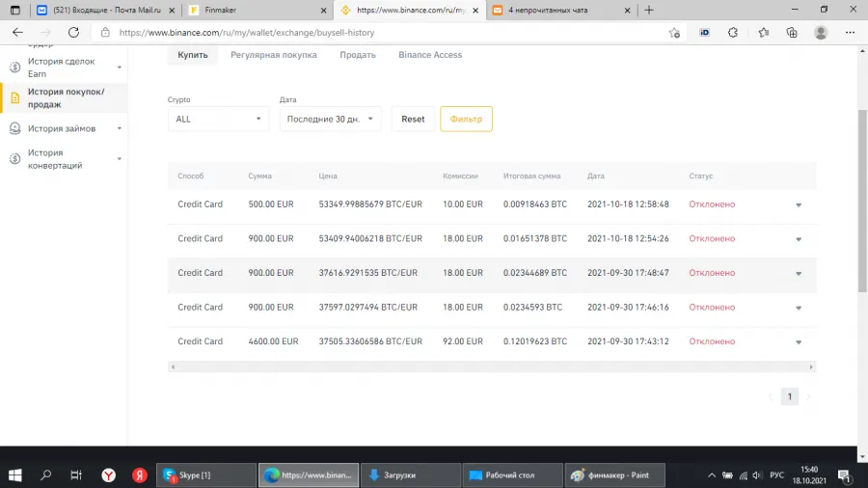
Task: Click the site lock icon in address bar
Action: pos(105,33)
